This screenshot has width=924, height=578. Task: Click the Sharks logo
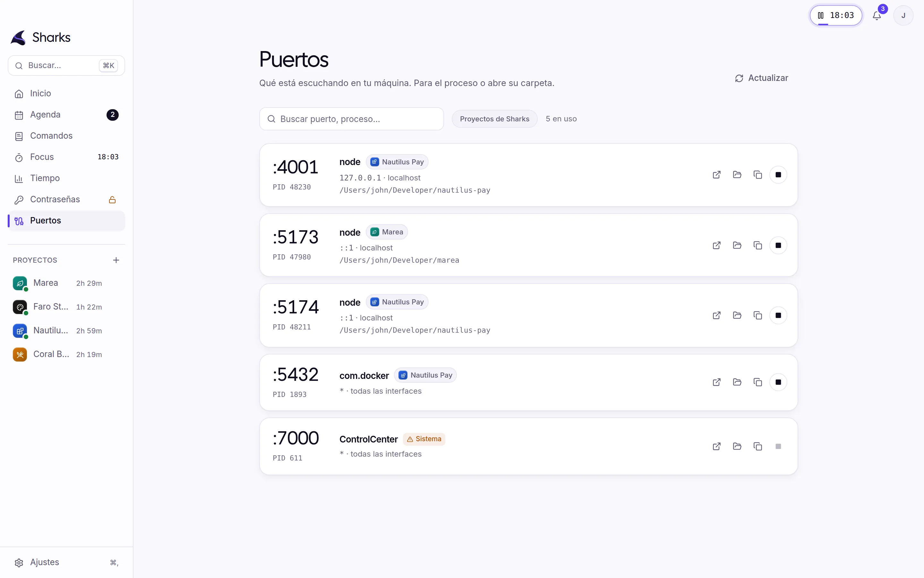(40, 38)
